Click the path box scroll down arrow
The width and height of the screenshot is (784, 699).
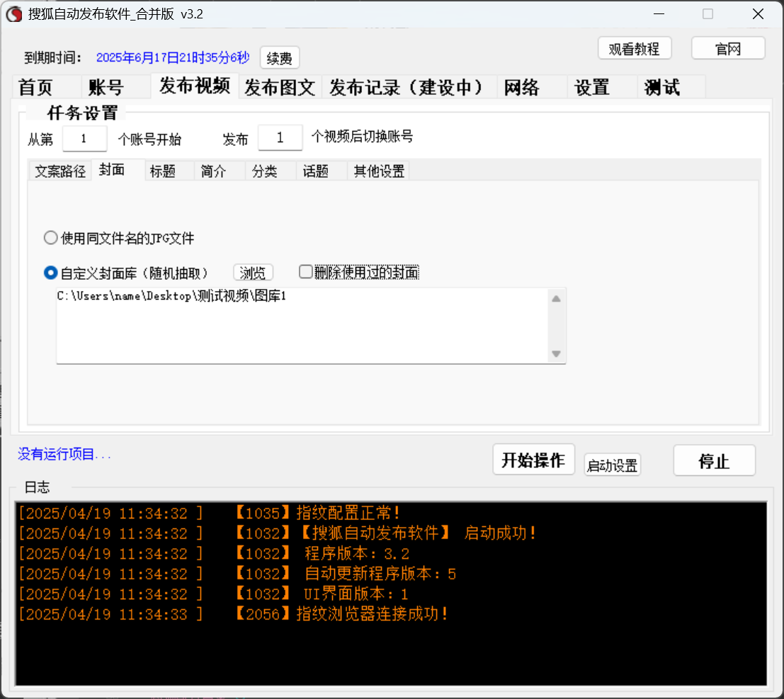coord(556,353)
